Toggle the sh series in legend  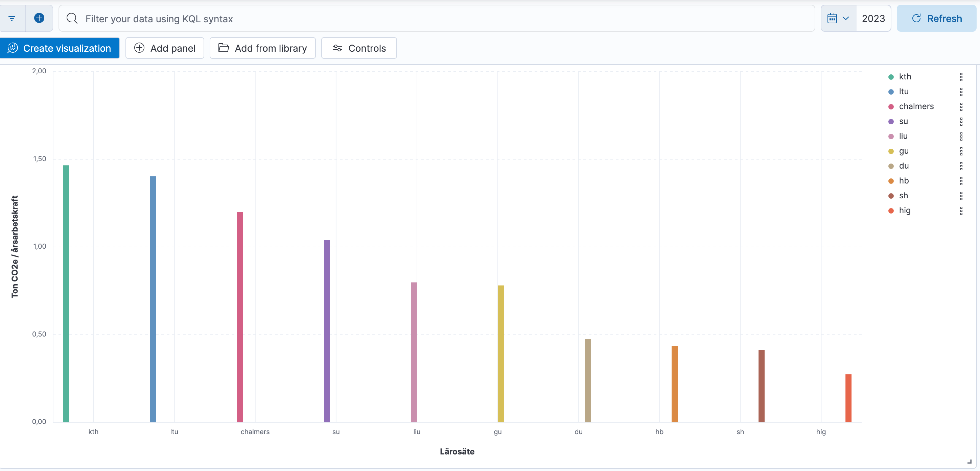[x=903, y=196]
